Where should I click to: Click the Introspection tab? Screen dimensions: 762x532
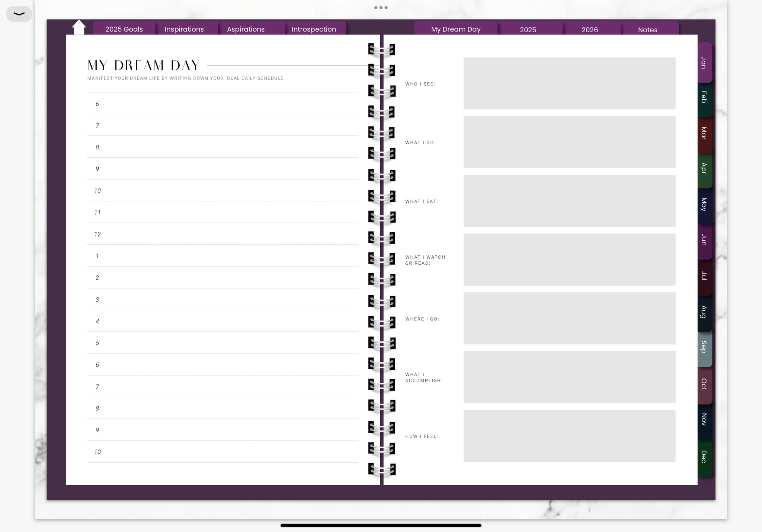pos(314,28)
